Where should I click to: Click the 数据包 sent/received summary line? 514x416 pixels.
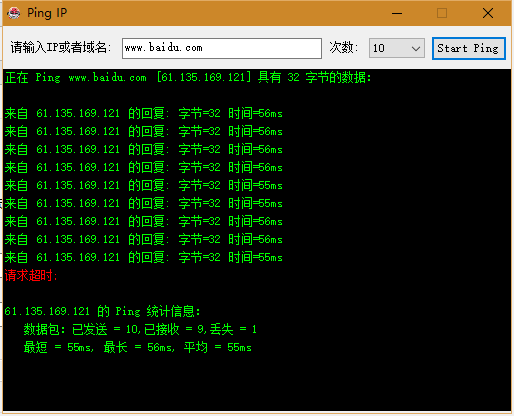tap(140, 330)
